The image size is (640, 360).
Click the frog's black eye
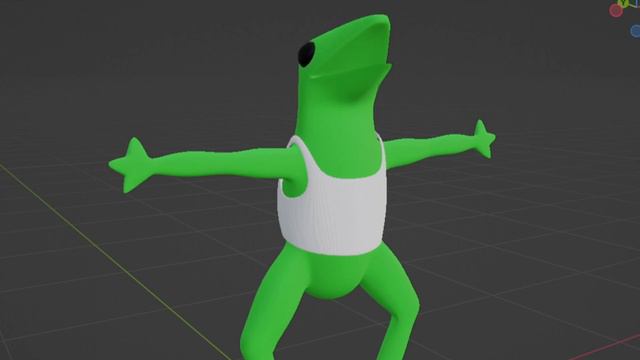point(306,54)
